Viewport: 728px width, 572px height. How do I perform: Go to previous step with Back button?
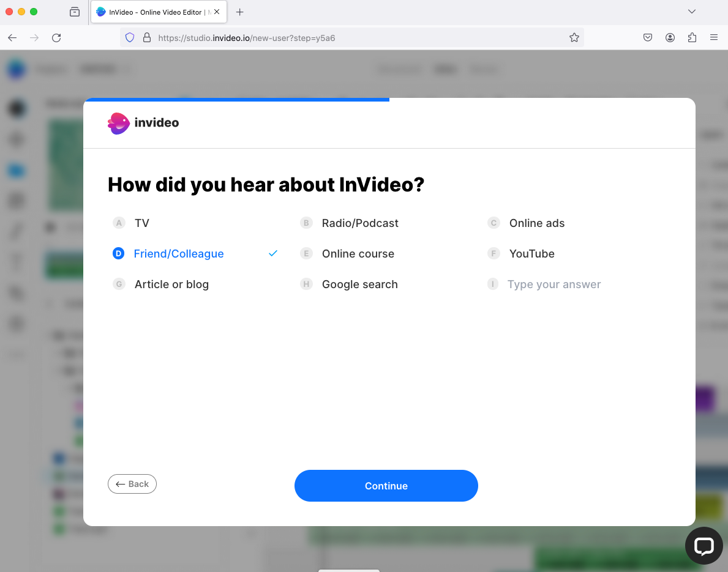click(132, 484)
